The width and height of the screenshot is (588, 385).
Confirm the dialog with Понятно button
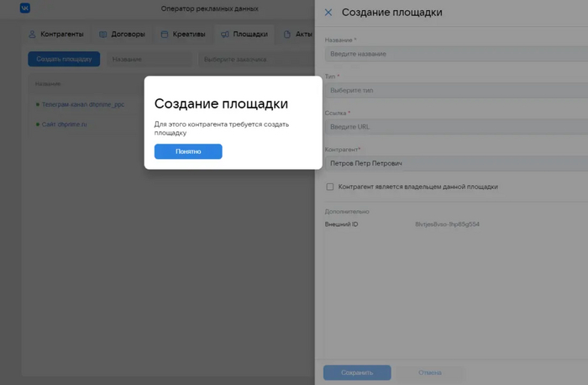pos(188,151)
